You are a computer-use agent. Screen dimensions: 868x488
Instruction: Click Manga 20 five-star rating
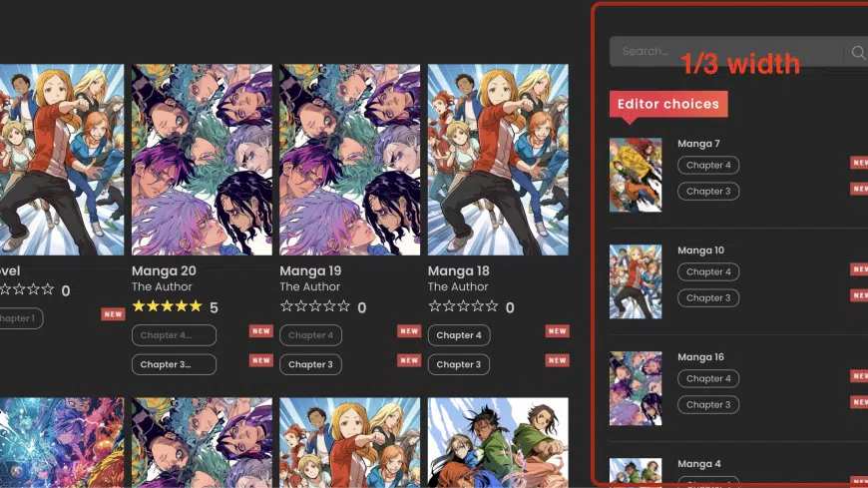[168, 306]
